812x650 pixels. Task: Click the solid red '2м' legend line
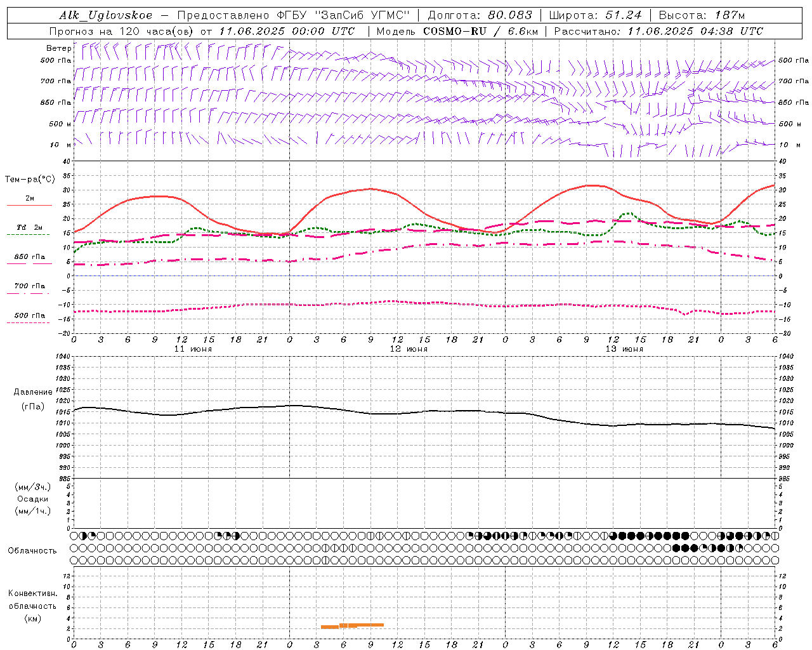(29, 205)
